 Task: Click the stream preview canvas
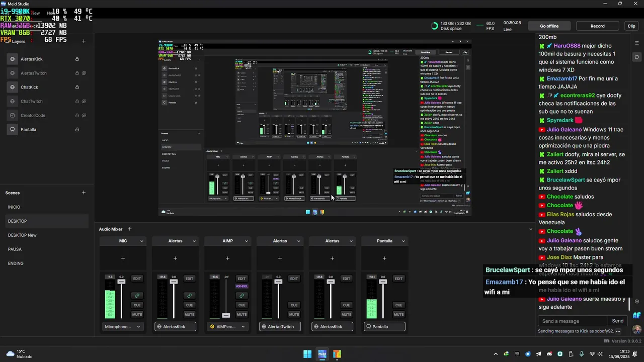pos(315,128)
